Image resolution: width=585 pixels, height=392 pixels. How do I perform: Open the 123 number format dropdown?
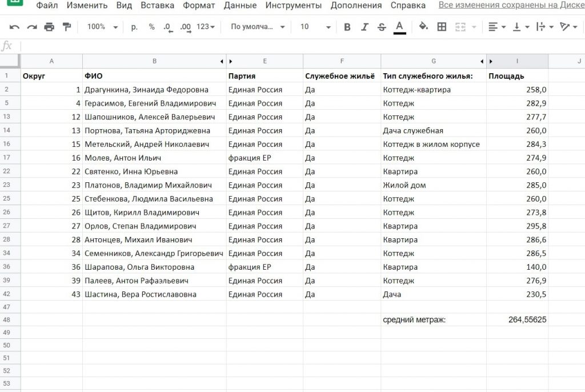[206, 27]
